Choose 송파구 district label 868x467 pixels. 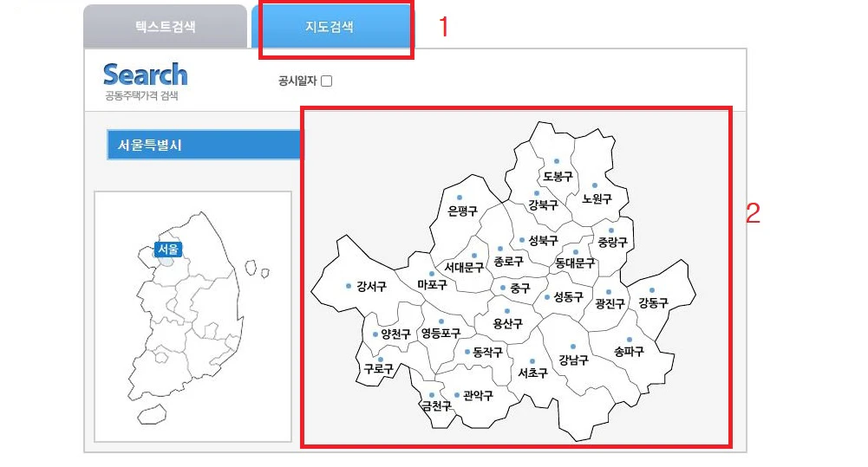(629, 352)
